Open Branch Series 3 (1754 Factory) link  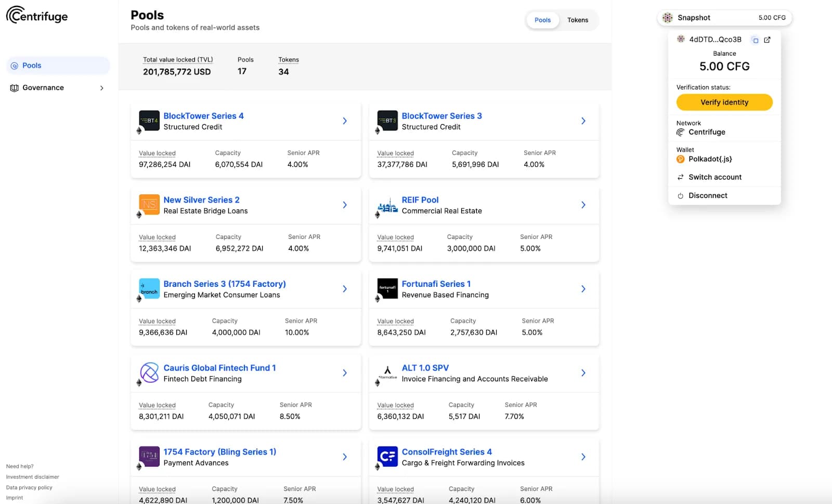coord(225,284)
